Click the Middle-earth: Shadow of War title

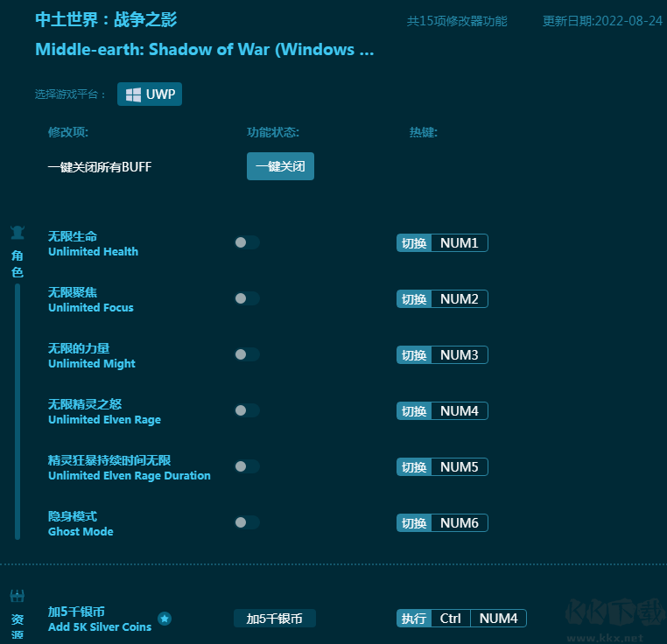tap(204, 50)
